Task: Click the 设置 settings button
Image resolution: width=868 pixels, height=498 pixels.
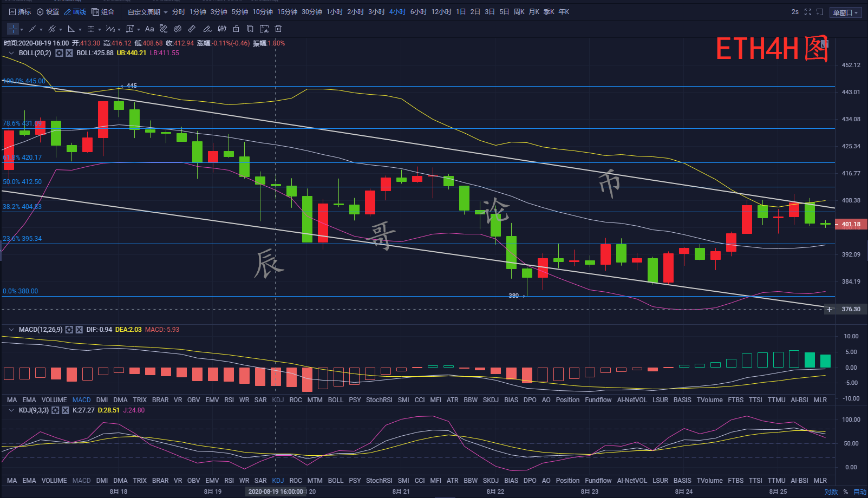Action: pyautogui.click(x=48, y=12)
